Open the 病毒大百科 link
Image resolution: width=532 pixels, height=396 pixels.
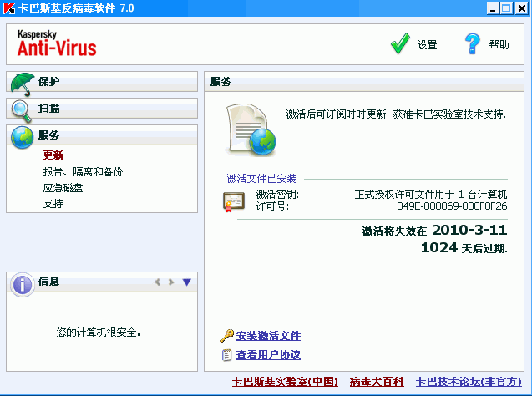tap(377, 382)
